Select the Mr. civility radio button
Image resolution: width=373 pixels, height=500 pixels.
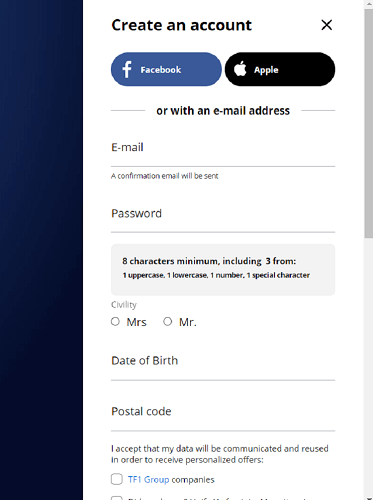pyautogui.click(x=168, y=322)
